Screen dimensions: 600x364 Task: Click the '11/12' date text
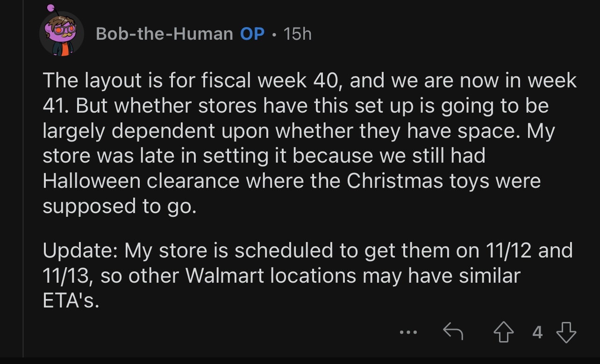[508, 250]
